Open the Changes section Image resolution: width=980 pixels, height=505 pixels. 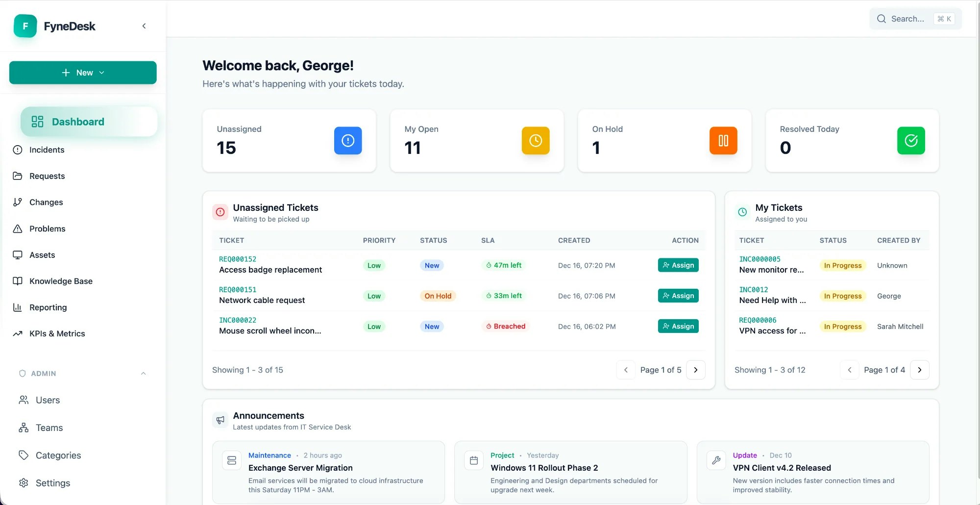click(46, 202)
